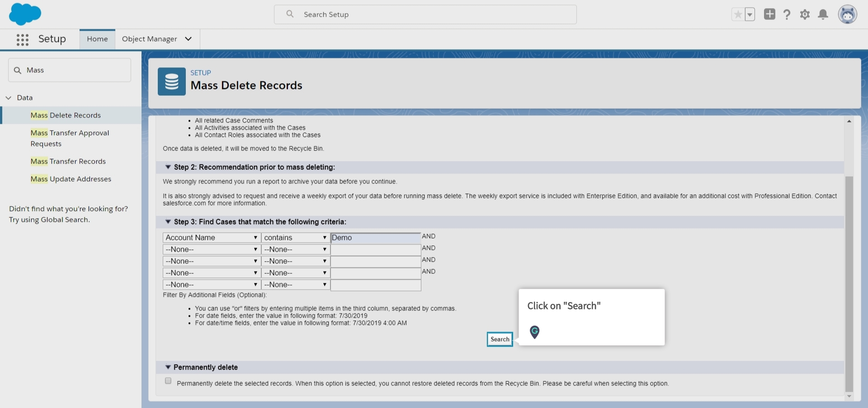Collapse the Permanently delete section
The image size is (868, 408).
pos(168,367)
